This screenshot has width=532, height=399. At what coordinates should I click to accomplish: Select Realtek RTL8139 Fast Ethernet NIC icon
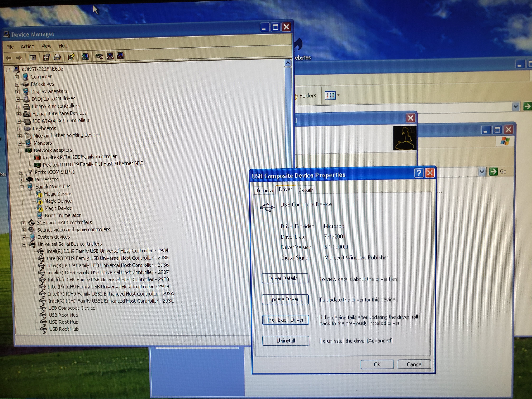37,165
